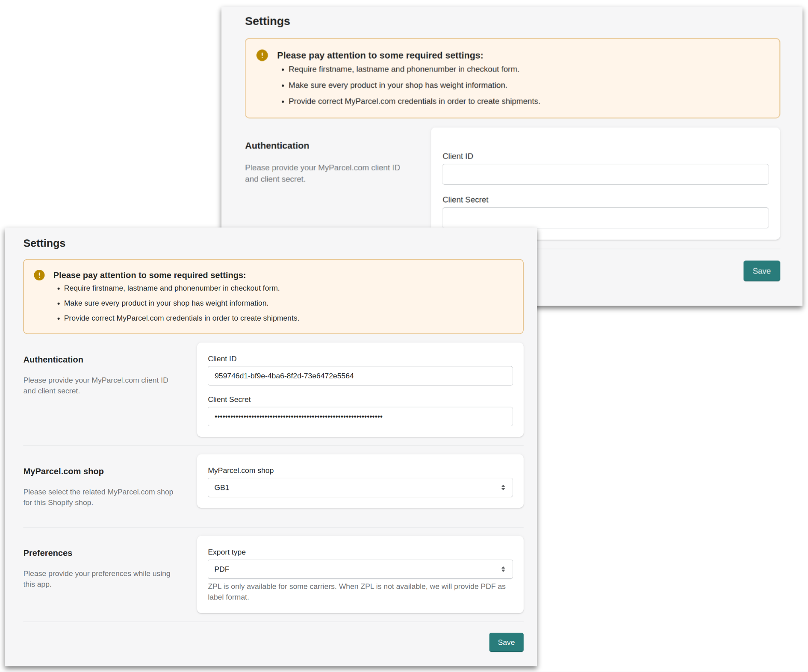Click the warning icon in the front Settings alert

39,275
